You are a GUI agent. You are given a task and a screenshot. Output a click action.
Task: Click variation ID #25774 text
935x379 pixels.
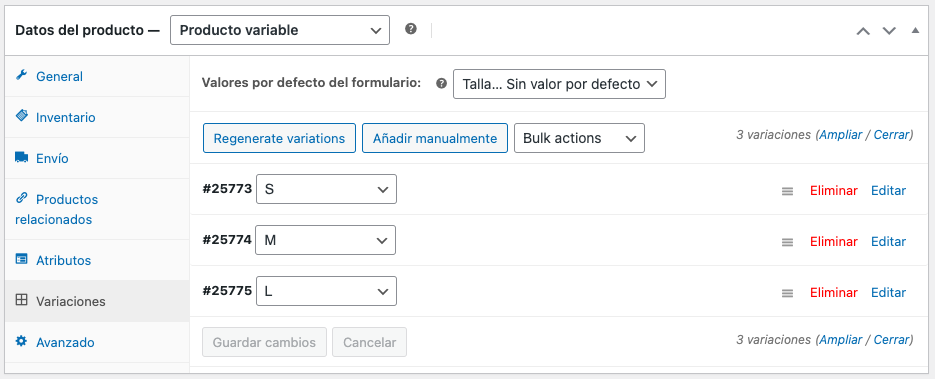pyautogui.click(x=227, y=240)
